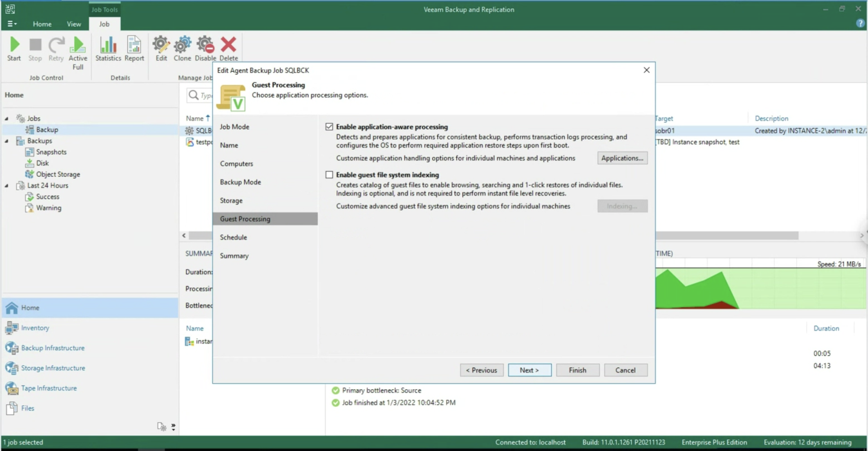The image size is (868, 451).
Task: Collapse the Jobs tree node
Action: click(7, 118)
